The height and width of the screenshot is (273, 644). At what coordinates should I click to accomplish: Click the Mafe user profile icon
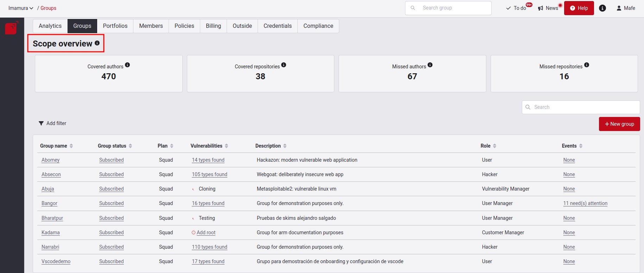(619, 8)
